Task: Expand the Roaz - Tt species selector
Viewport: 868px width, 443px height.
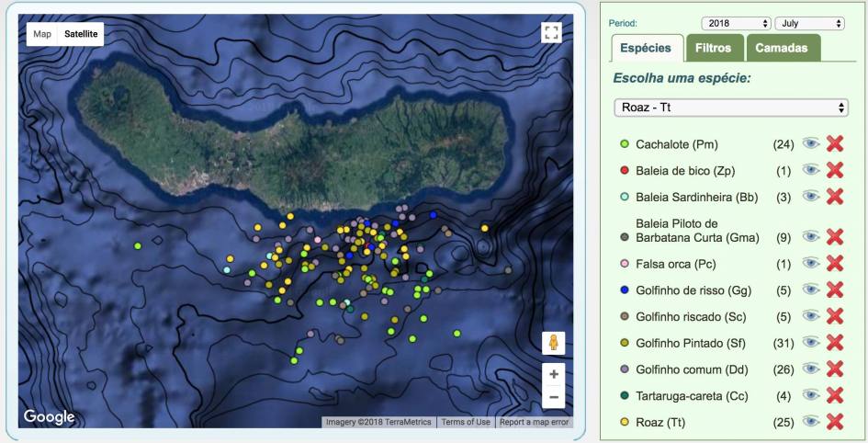Action: 731,108
